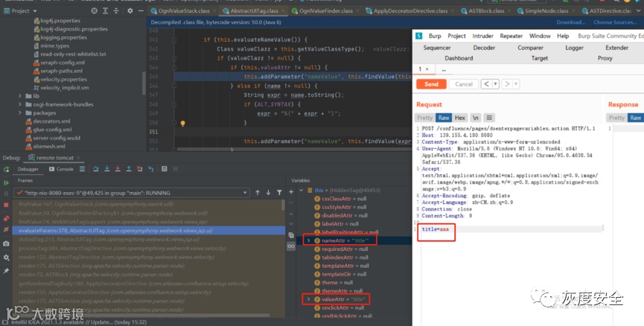Expand the osgi-framework-bundles folder
The height and width of the screenshot is (326, 644).
pos(19,104)
